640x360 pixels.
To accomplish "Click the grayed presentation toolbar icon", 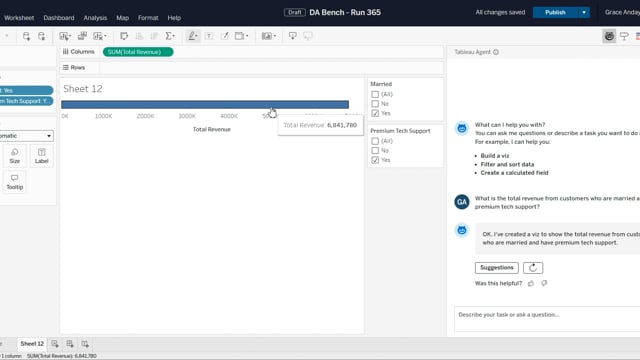I will 308,36.
